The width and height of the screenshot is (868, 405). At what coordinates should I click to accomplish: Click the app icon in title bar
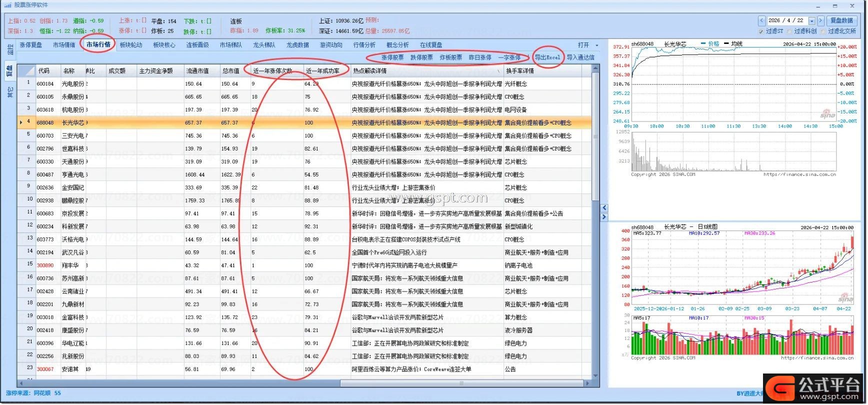coord(7,5)
